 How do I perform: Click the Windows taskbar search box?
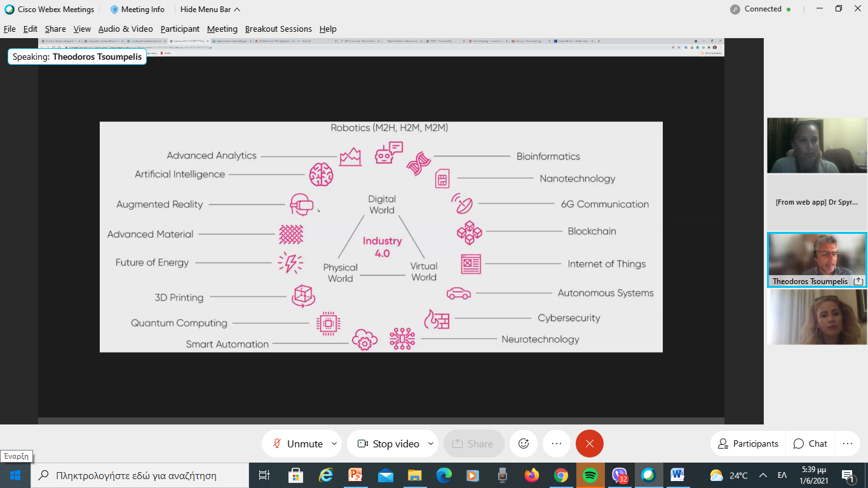pos(140,475)
